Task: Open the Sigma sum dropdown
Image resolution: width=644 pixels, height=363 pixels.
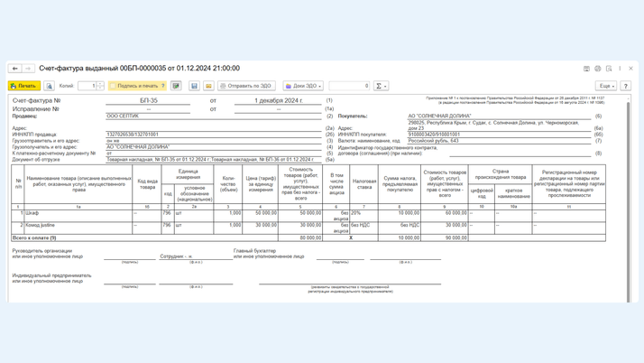Action: [x=381, y=86]
